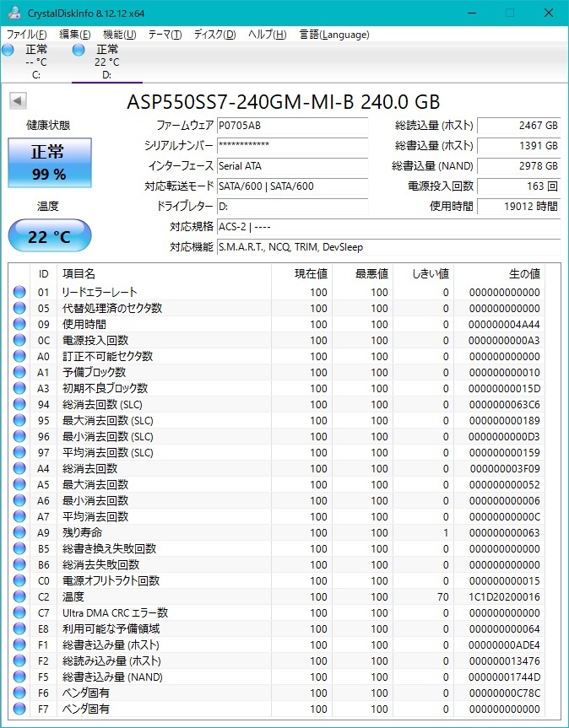
Task: Click status icon of 残り寿命 row
Action: 19,532
